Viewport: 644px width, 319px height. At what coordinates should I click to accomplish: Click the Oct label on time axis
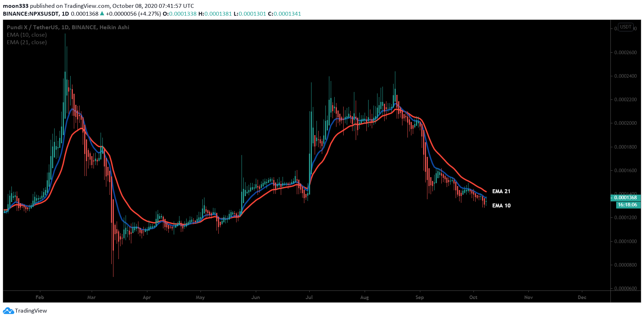pyautogui.click(x=473, y=297)
